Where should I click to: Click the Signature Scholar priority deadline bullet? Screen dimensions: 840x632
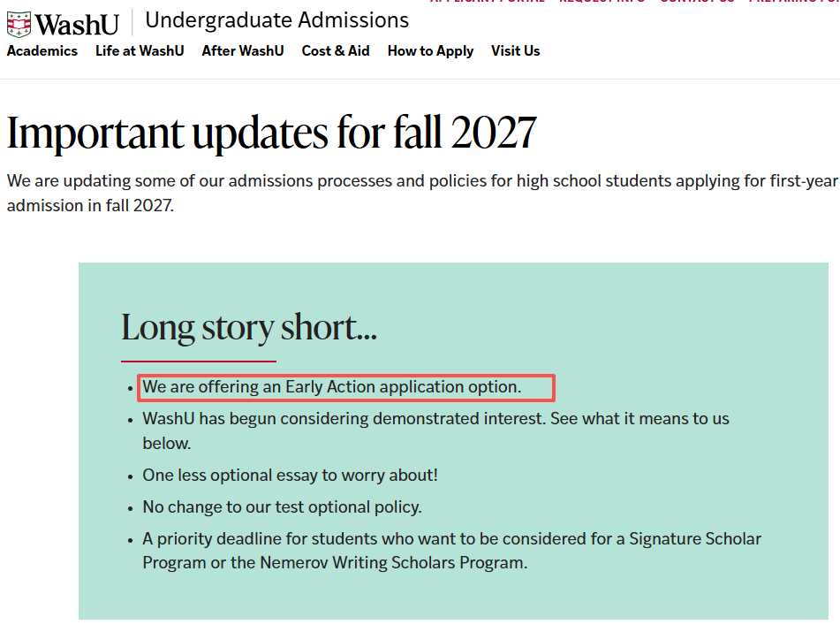[451, 551]
